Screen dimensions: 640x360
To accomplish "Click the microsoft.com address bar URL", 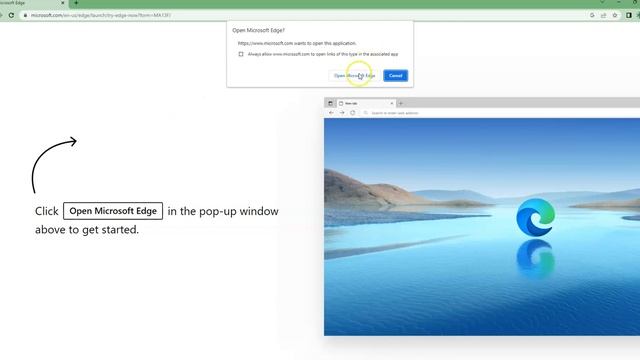I will click(x=101, y=16).
